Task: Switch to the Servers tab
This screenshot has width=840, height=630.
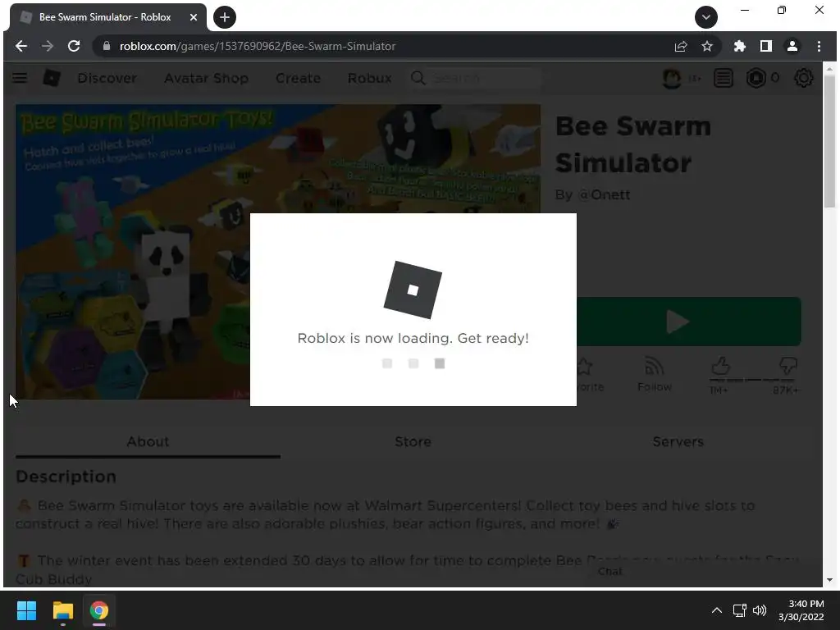Action: click(x=678, y=442)
